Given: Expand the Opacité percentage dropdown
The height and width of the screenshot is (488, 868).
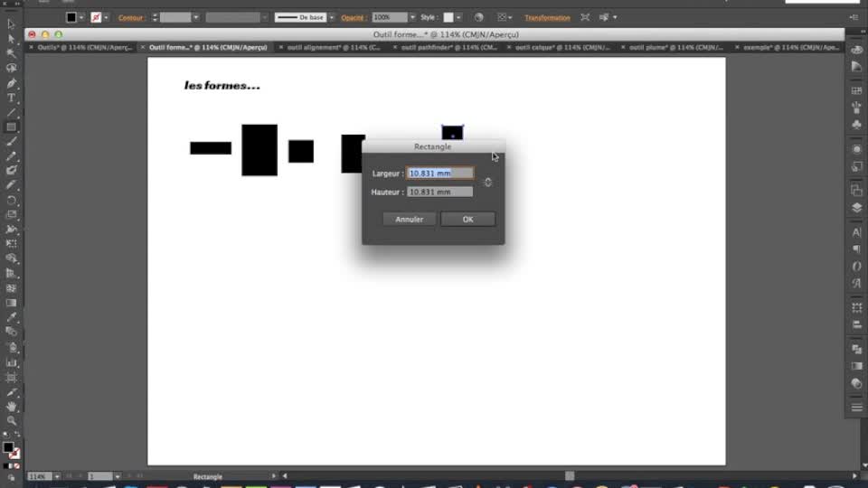Looking at the screenshot, I should coord(412,17).
